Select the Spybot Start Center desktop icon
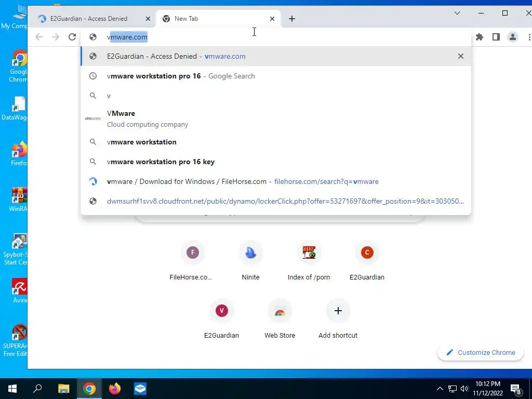Viewport: 532px width, 399px height. click(16, 249)
